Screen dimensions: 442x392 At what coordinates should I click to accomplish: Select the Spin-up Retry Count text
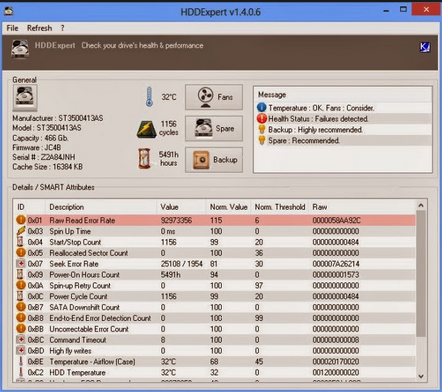point(80,286)
